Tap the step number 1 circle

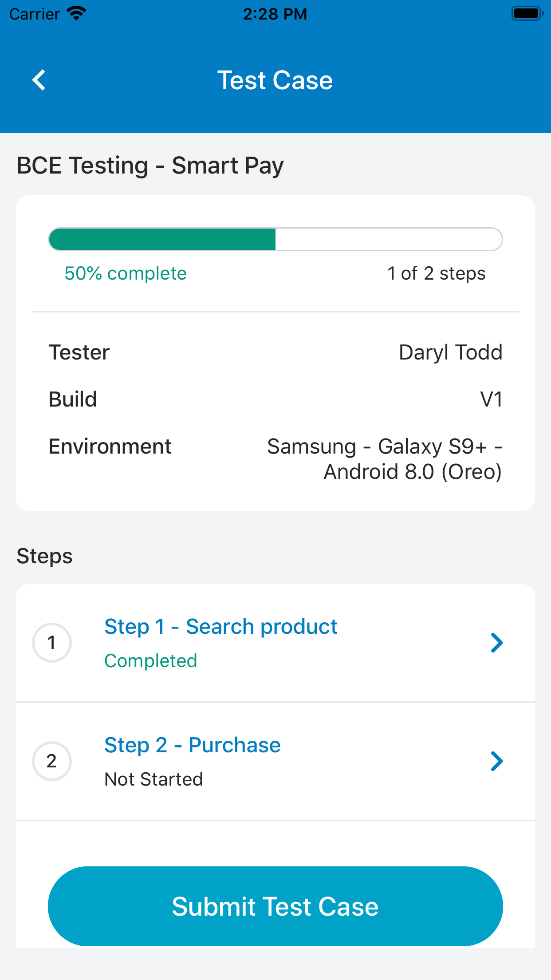click(x=52, y=643)
